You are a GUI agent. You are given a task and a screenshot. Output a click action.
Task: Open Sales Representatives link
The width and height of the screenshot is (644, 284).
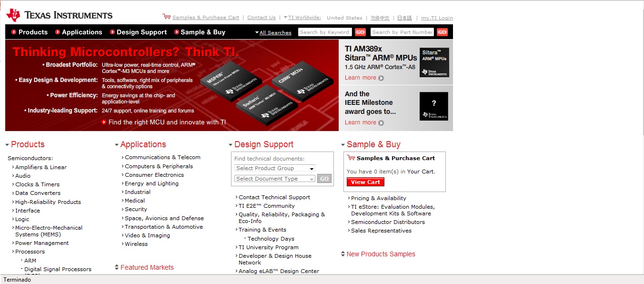(x=381, y=231)
